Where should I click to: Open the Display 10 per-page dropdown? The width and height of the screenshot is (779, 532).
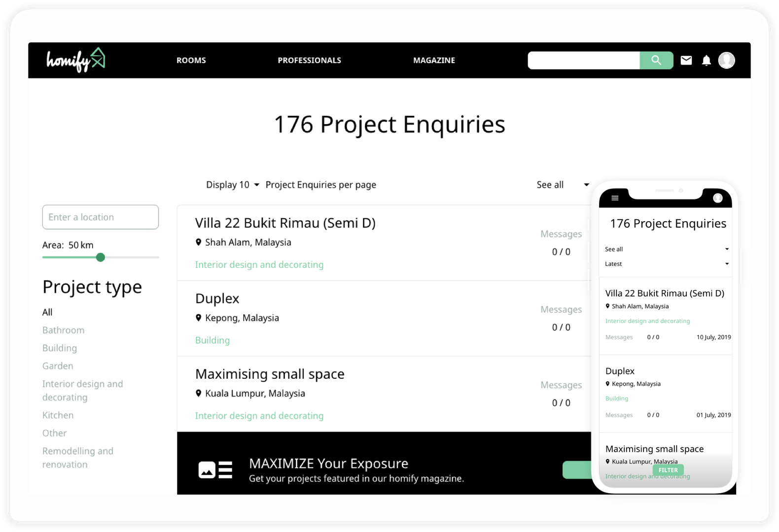pos(232,185)
